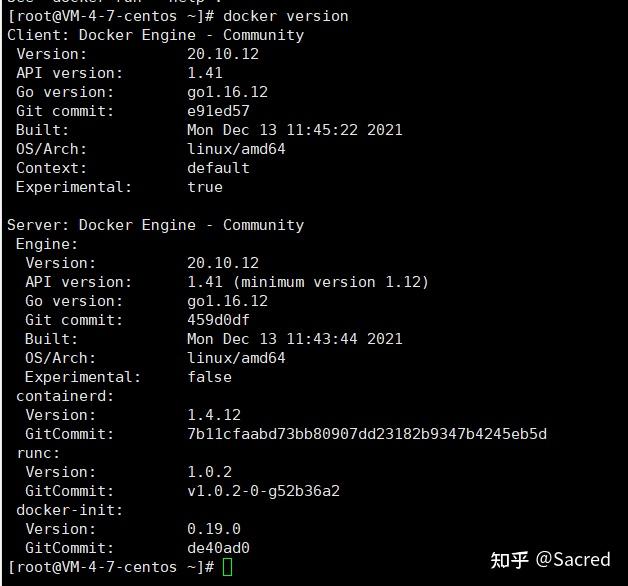This screenshot has height=586, width=628.
Task: Click the Zhihu @Sacred watermark
Action: [550, 560]
